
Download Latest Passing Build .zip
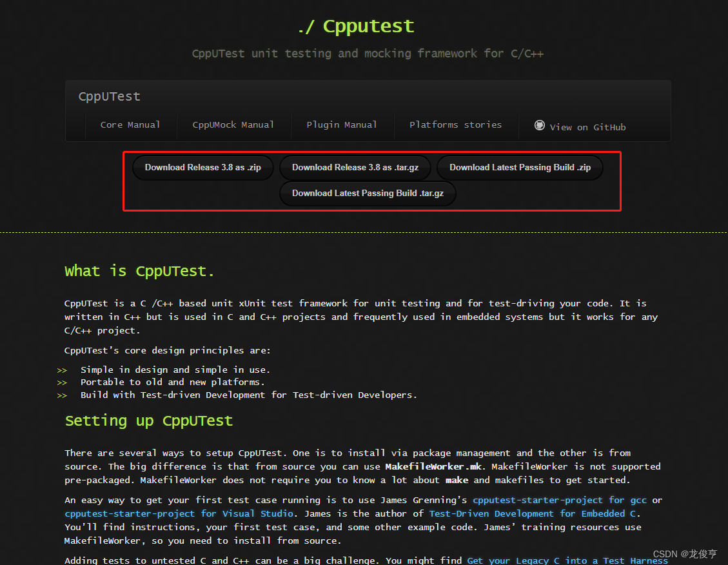pos(520,168)
